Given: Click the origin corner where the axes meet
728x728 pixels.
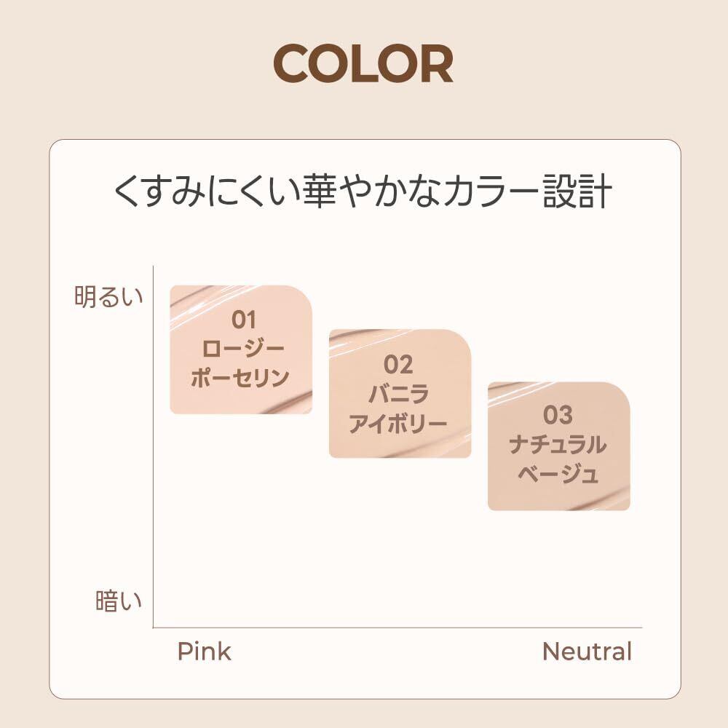Looking at the screenshot, I should (x=154, y=627).
